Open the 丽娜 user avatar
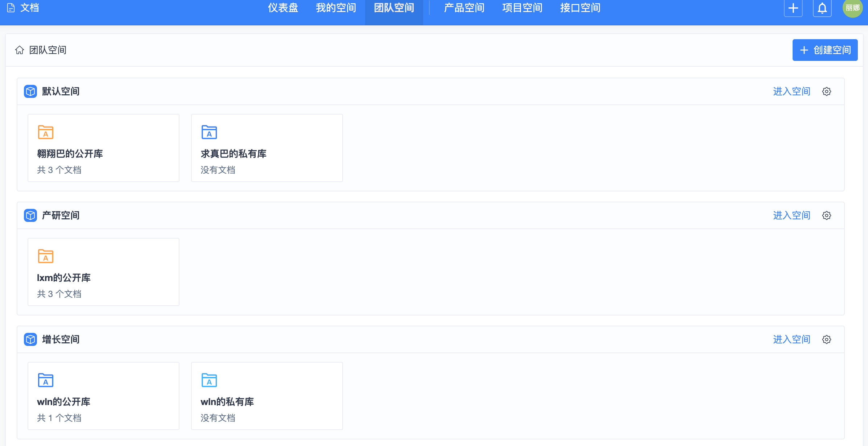 pos(852,8)
